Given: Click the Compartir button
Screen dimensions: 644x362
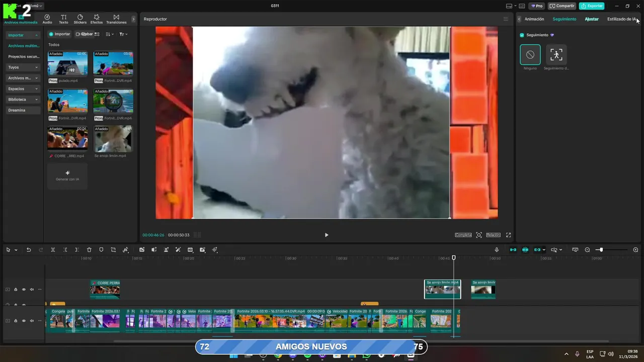Looking at the screenshot, I should (562, 6).
